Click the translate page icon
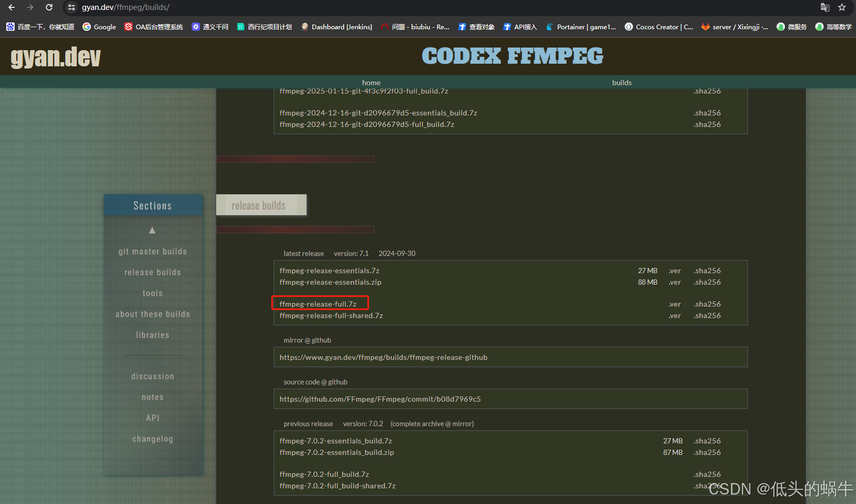Screen dimensions: 856x504 (x=825, y=7)
